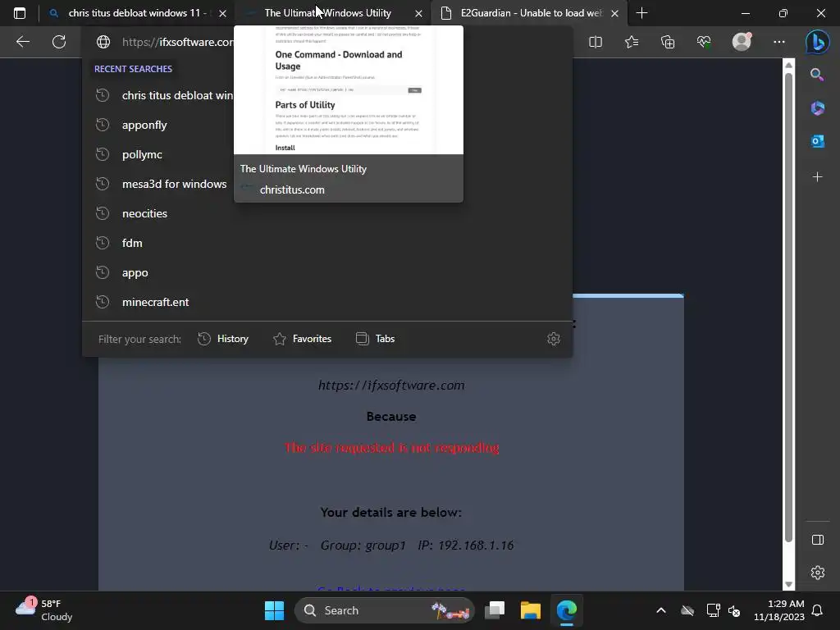Click the page vertical scrollbar
This screenshot has height=630, width=840.
[x=788, y=307]
